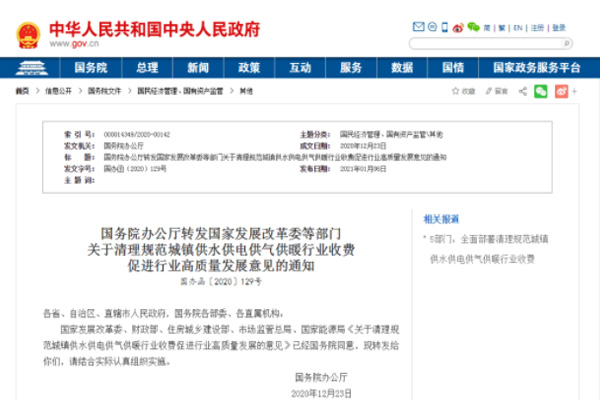Click the 登录 login link
The height and width of the screenshot is (400, 600).
[x=559, y=28]
